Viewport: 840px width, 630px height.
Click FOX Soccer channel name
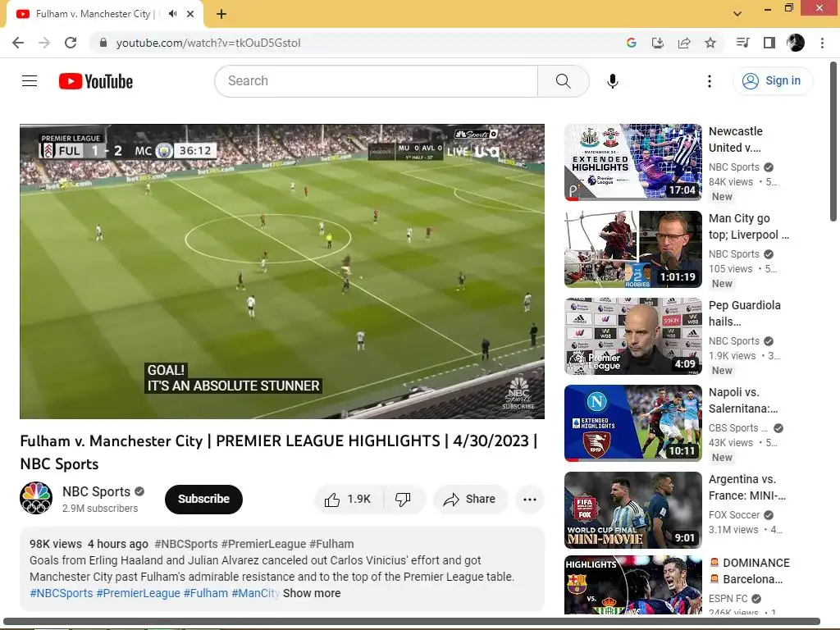tap(734, 515)
